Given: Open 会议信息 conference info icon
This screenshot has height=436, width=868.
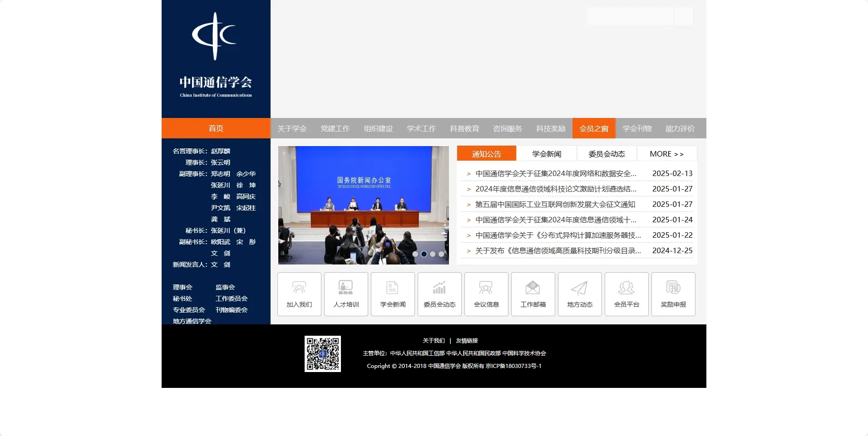Looking at the screenshot, I should (486, 294).
